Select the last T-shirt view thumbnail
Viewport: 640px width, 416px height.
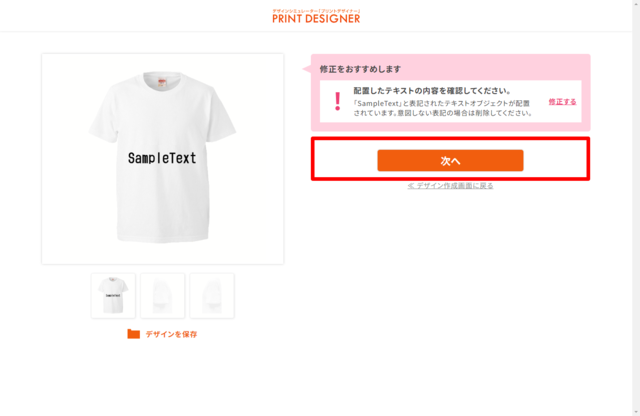tap(212, 296)
